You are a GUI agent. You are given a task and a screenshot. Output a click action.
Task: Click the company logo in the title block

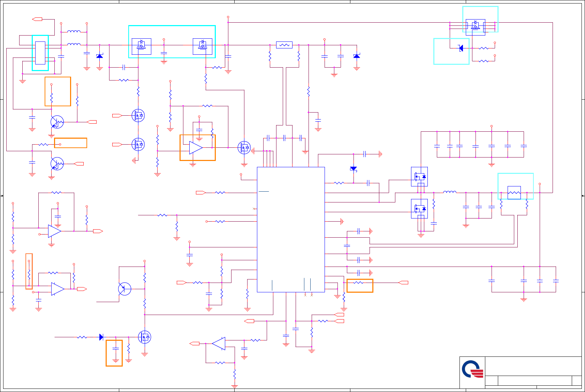[473, 369]
